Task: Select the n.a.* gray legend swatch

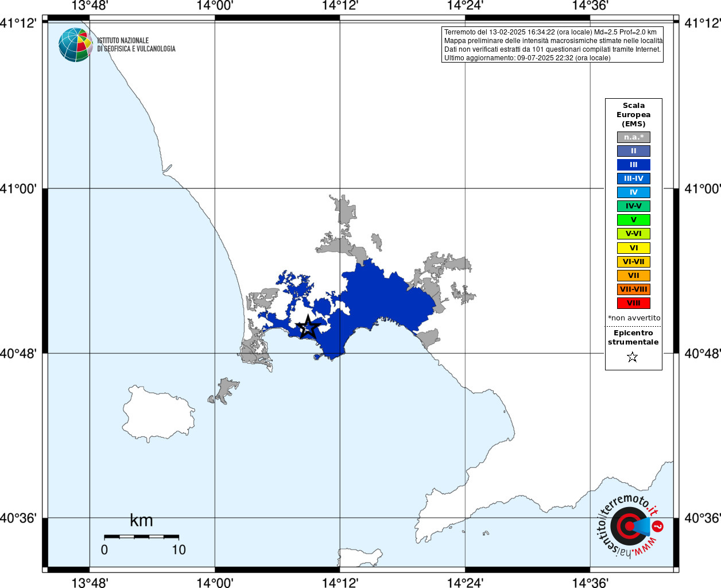Action: 634,137
